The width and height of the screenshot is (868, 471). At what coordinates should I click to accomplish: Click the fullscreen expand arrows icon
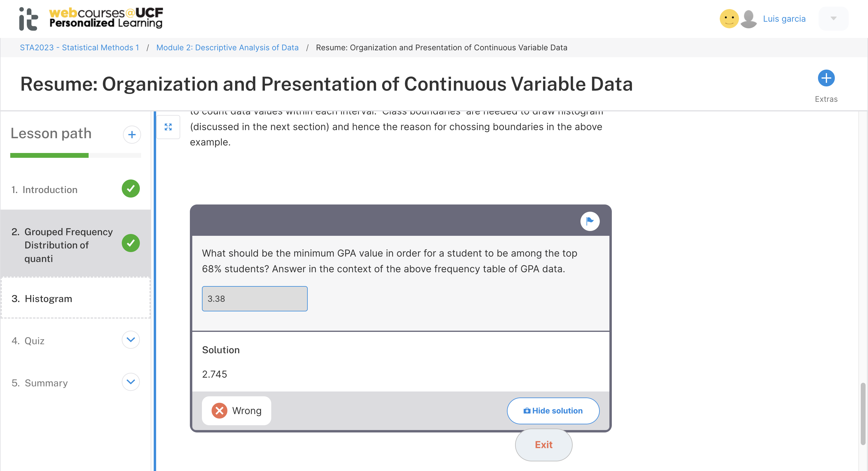point(168,127)
